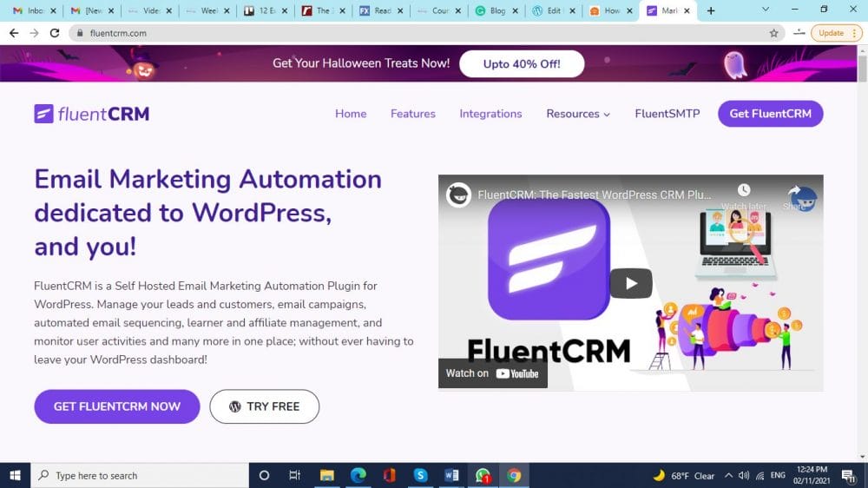Go to the Integrations page
Image resolution: width=868 pixels, height=488 pixels.
click(490, 114)
